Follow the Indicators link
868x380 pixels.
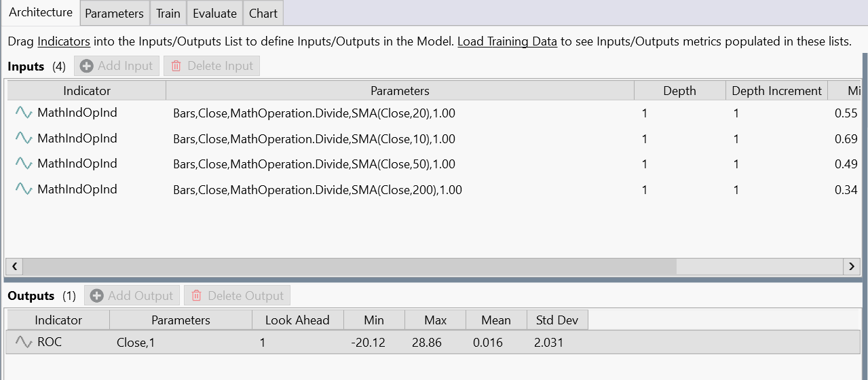64,41
